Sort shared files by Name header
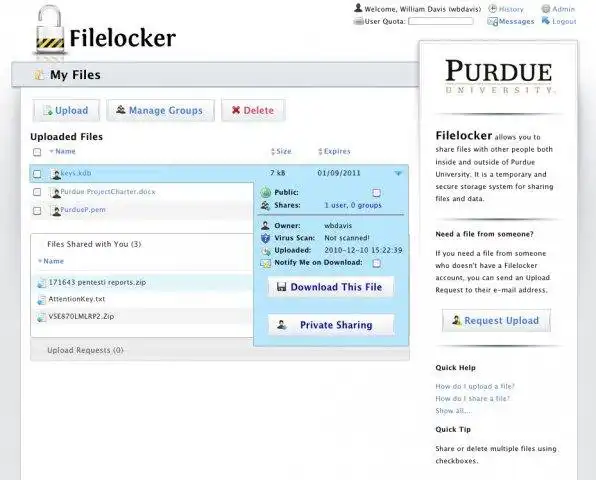The image size is (596, 480). pyautogui.click(x=53, y=261)
